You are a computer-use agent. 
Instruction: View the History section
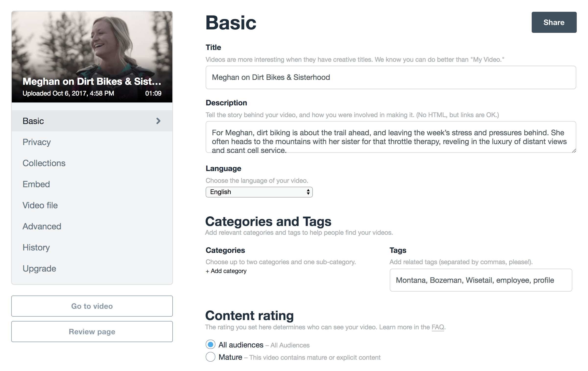(x=36, y=247)
